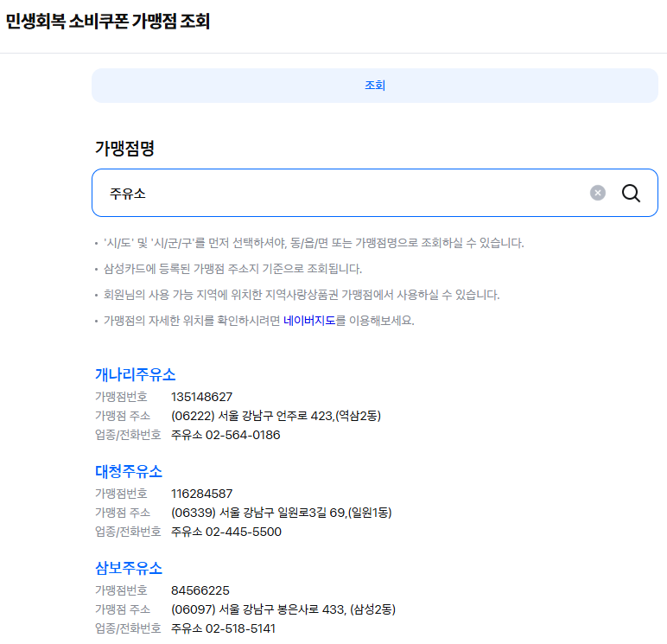The height and width of the screenshot is (644, 667).
Task: Click the magnifier search icon
Action: tap(631, 193)
